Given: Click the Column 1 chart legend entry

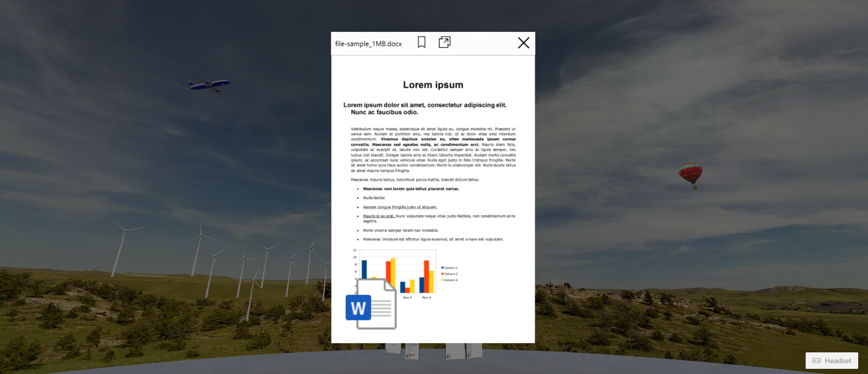Looking at the screenshot, I should point(450,268).
